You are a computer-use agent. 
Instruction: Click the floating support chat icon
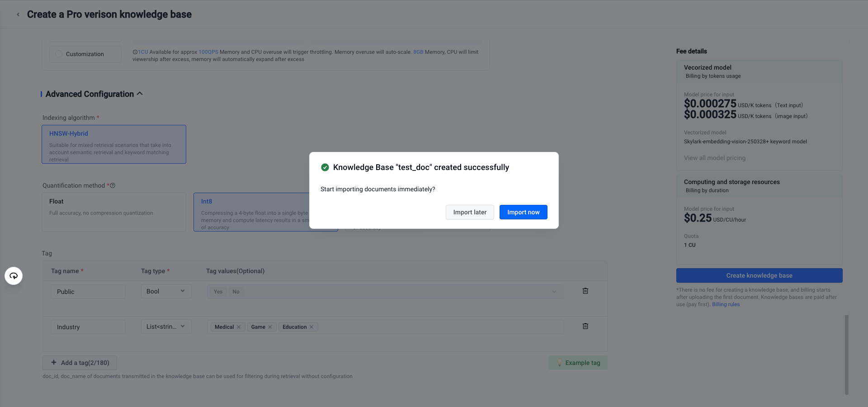[x=14, y=276]
